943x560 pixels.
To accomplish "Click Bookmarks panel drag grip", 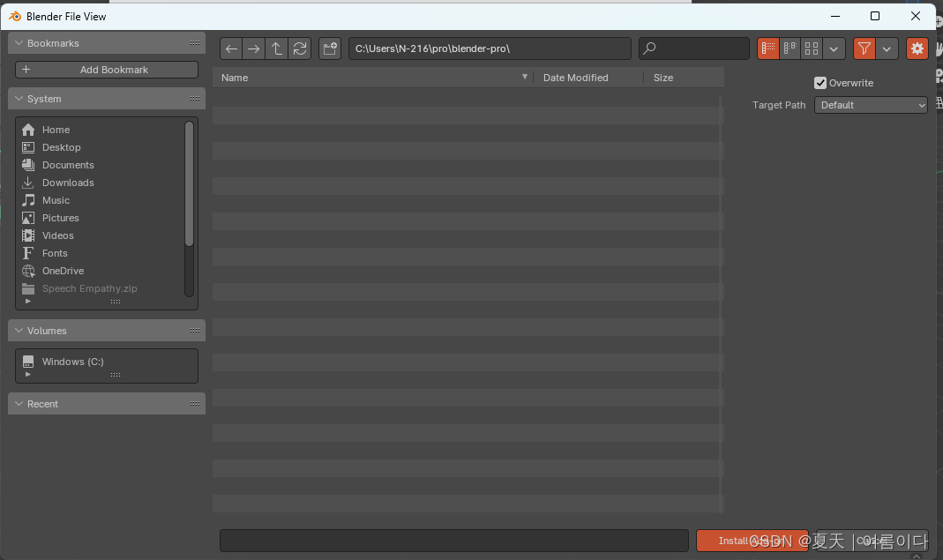I will [x=195, y=43].
